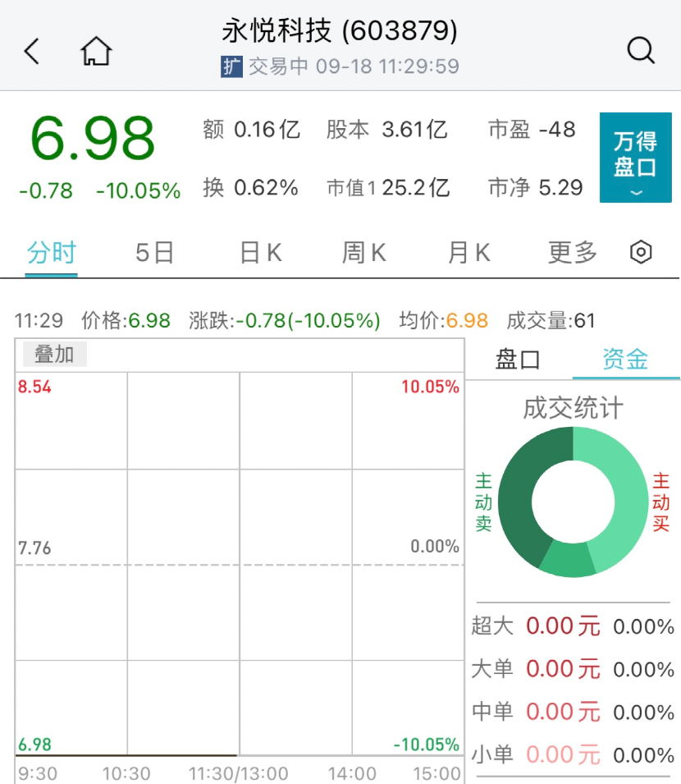Switch to the 5日 tab
681x784 pixels.
click(x=154, y=253)
